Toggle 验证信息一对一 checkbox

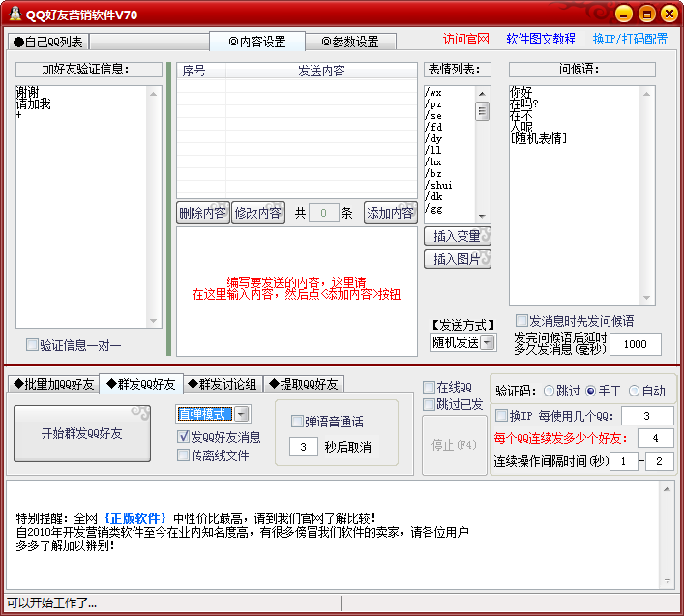[x=32, y=345]
